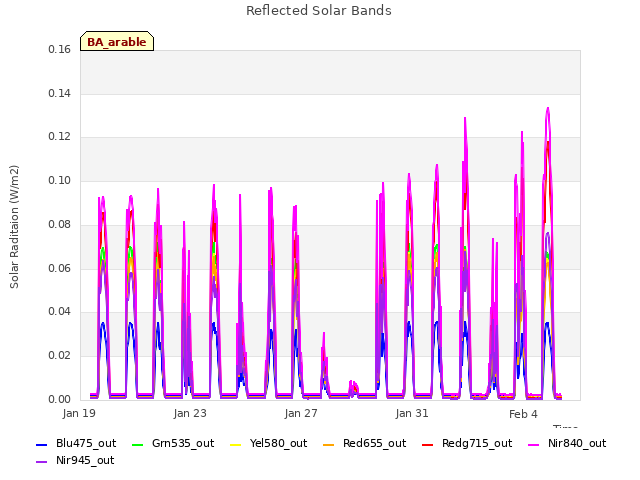This screenshot has height=480, width=640.
Task: Click the Jan 27 x-axis tick label
Action: pyautogui.click(x=301, y=413)
